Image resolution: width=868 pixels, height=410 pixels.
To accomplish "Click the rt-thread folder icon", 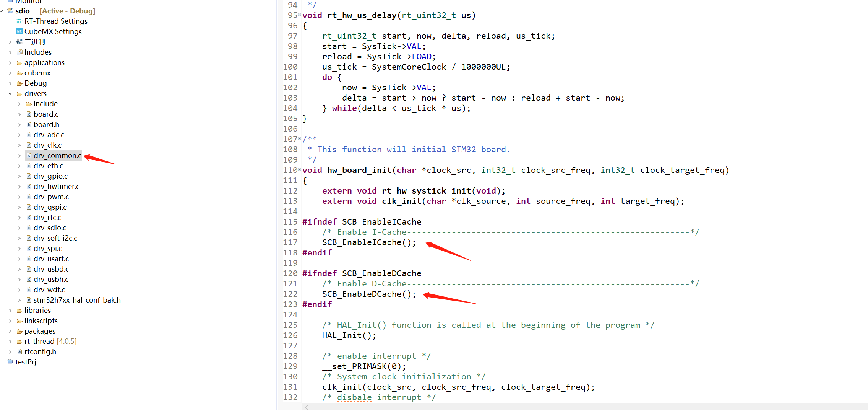I will coord(19,341).
